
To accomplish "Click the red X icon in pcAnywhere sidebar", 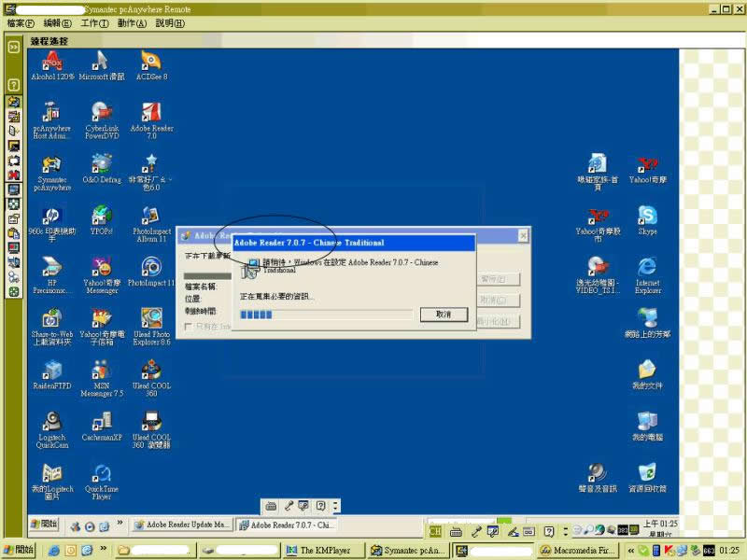I will [x=14, y=175].
